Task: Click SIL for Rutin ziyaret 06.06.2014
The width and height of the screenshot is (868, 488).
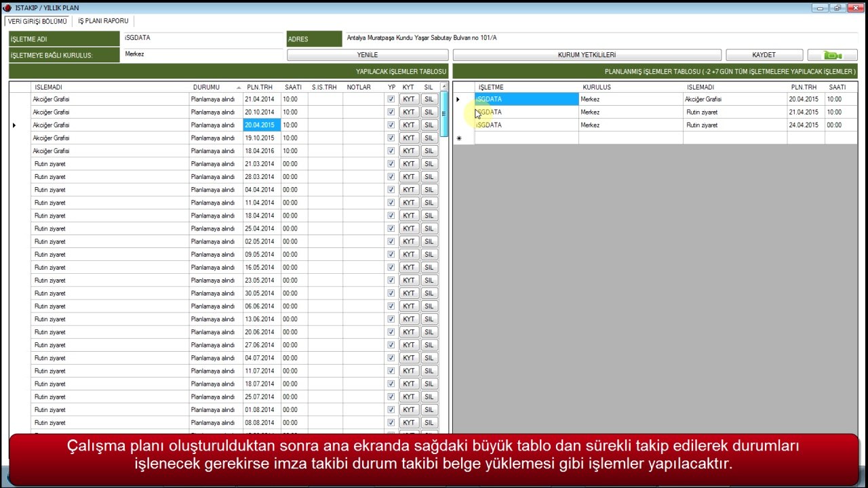Action: pyautogui.click(x=429, y=306)
